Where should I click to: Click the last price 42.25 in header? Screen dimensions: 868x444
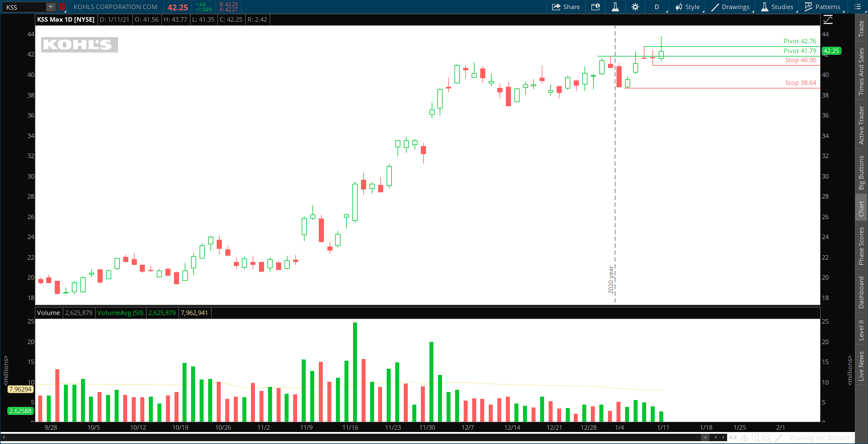pos(177,7)
